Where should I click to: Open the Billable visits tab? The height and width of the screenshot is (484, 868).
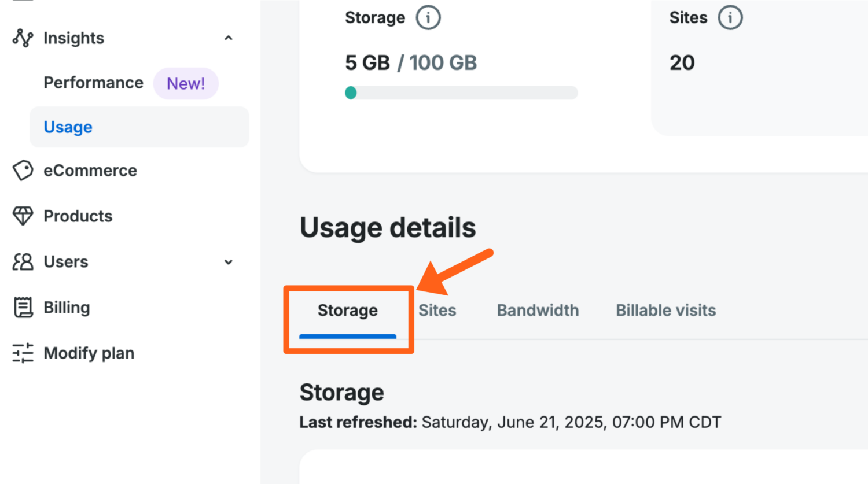click(665, 311)
